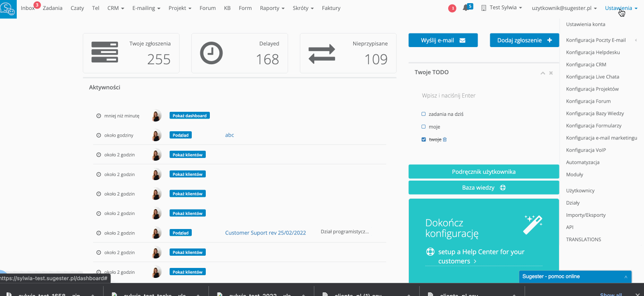This screenshot has width=644, height=296.
Task: Open 'Customer Suport rev 25/02/2022' link
Action: point(265,233)
